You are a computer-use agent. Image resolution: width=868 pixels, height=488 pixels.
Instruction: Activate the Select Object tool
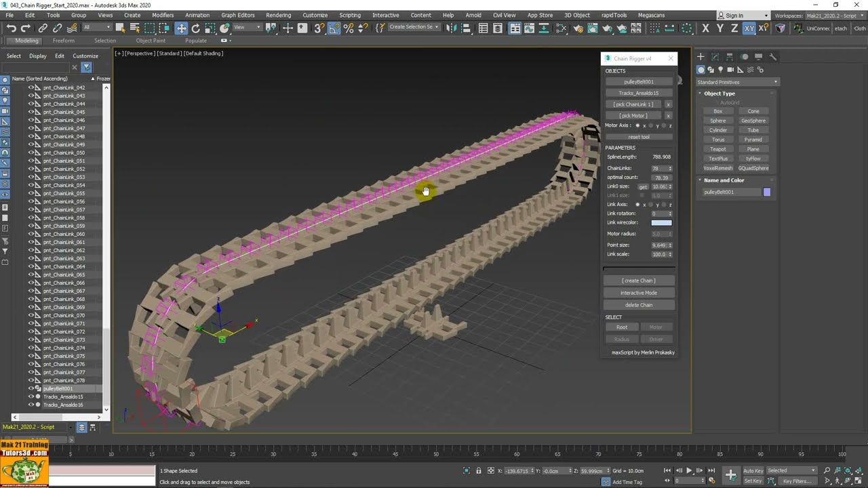coord(120,28)
